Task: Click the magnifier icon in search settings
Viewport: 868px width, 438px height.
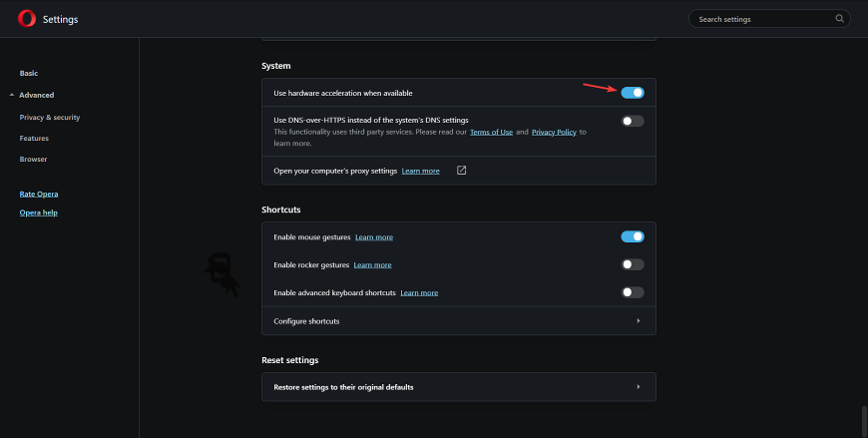Action: (839, 19)
